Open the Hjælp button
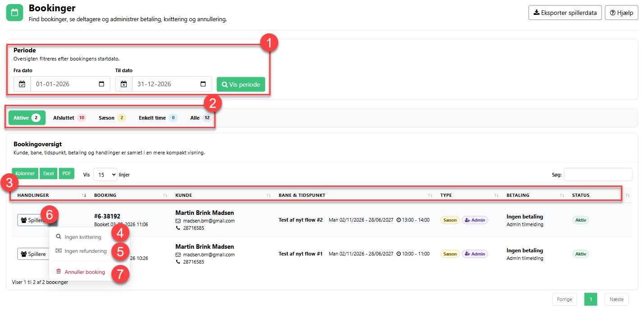Viewport: 644px width, 311px height. tap(621, 13)
